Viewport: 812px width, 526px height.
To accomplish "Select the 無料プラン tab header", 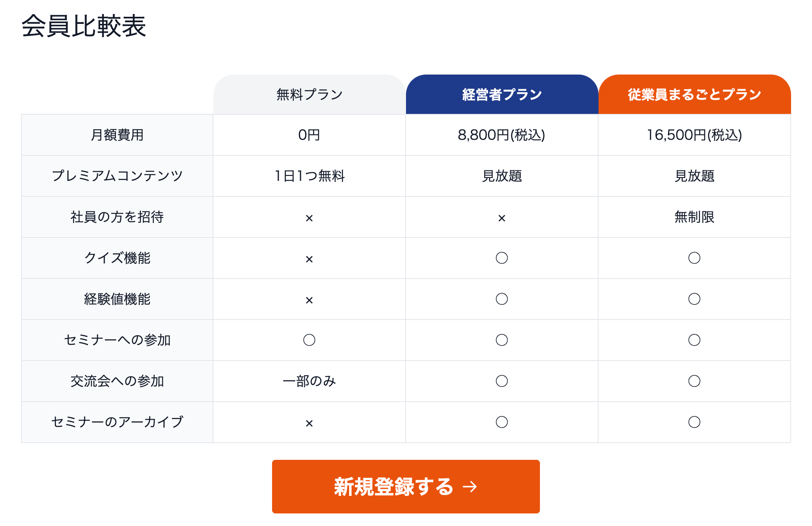I will tap(309, 95).
